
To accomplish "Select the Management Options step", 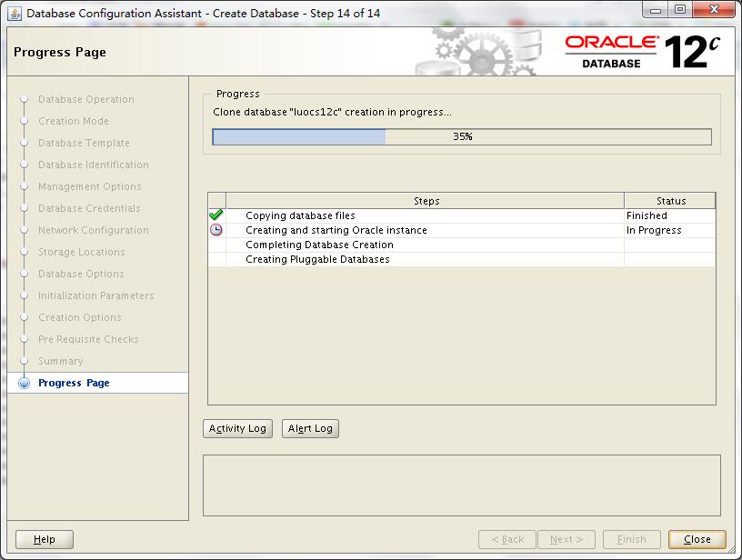I will pyautogui.click(x=89, y=186).
